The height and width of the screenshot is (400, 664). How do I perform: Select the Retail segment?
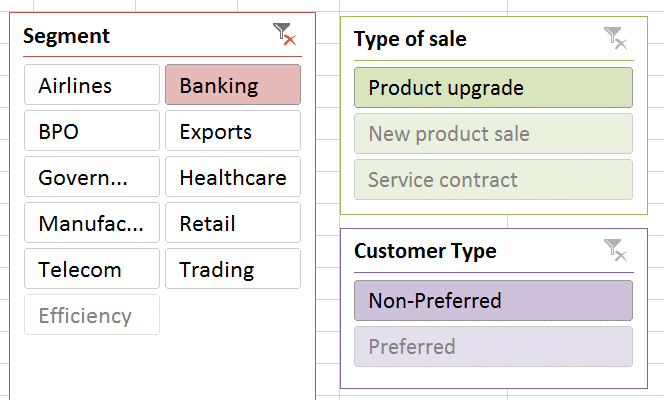(x=233, y=224)
